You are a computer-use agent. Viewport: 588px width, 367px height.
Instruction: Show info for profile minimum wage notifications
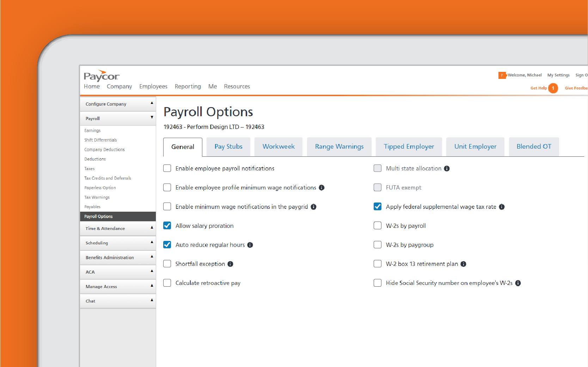(321, 188)
